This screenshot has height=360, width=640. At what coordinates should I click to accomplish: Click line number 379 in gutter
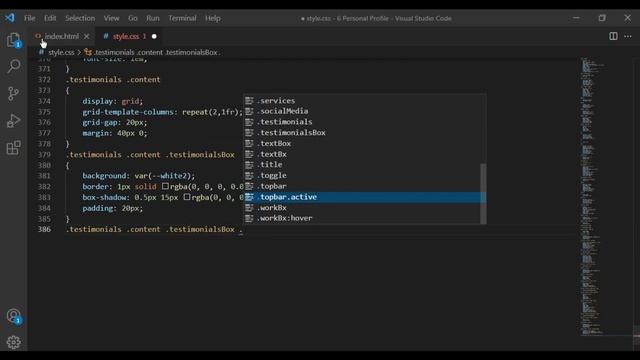tap(44, 155)
